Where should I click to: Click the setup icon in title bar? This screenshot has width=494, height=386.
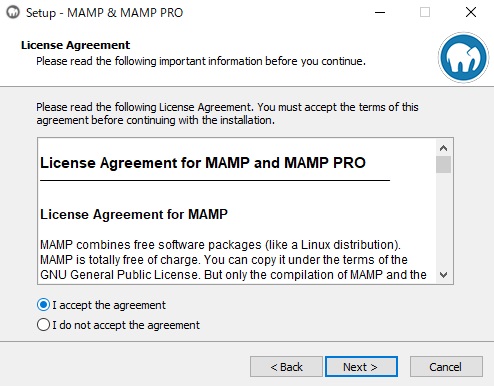pos(13,12)
